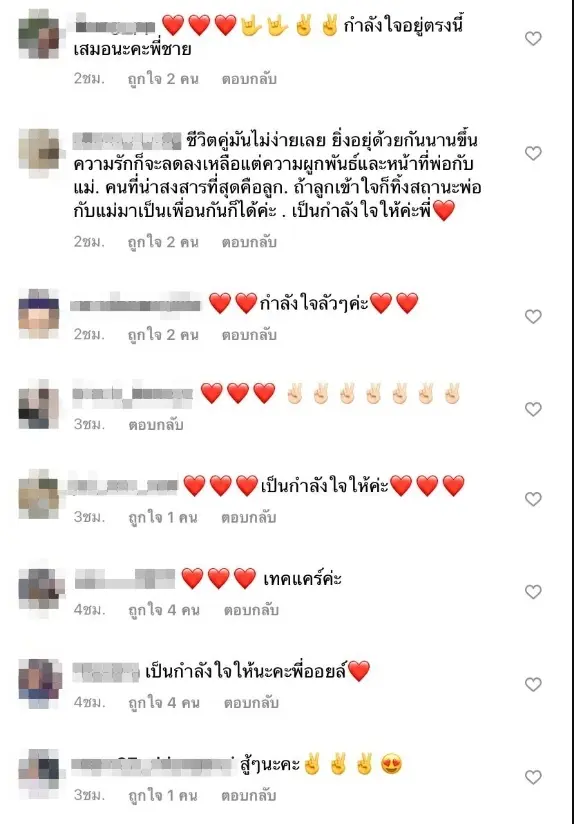Heart the สู้ๆนะคะ comment
Viewport: 574px width, 824px height.
pyautogui.click(x=533, y=777)
